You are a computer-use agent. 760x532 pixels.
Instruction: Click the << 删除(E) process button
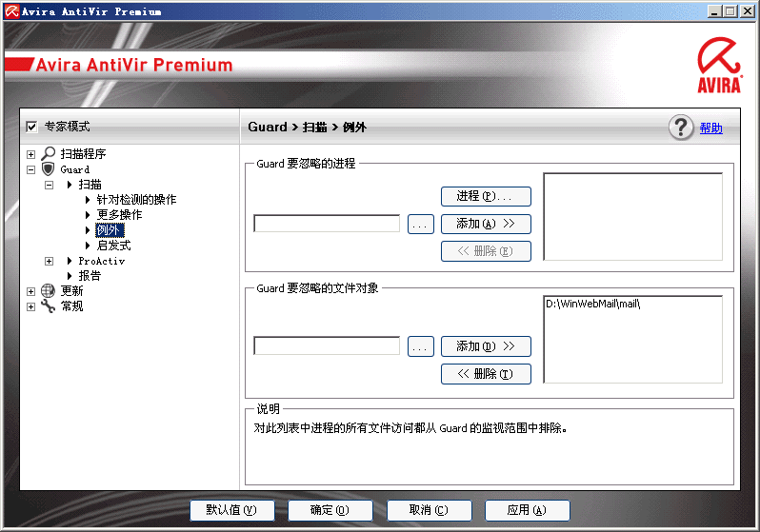pos(486,251)
